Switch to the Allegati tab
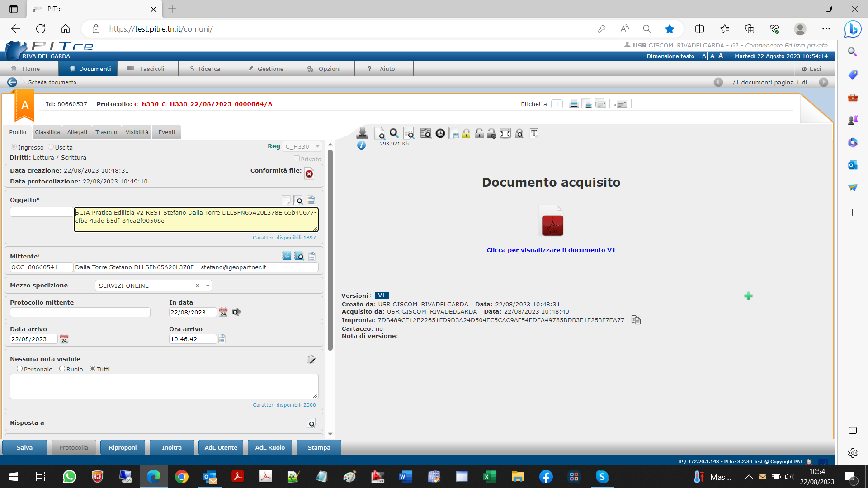This screenshot has height=488, width=868. pyautogui.click(x=77, y=132)
